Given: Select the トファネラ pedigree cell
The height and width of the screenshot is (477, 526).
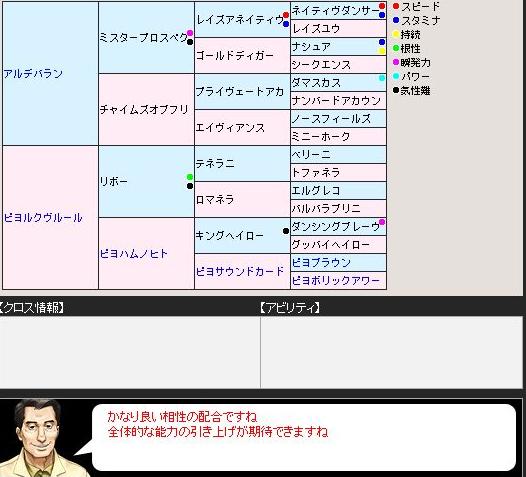Looking at the screenshot, I should coord(338,173).
